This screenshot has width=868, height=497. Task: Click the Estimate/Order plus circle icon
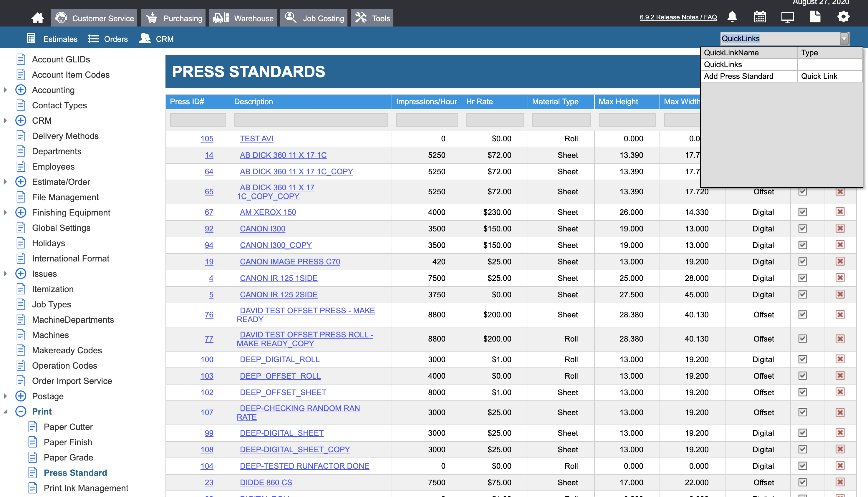21,182
